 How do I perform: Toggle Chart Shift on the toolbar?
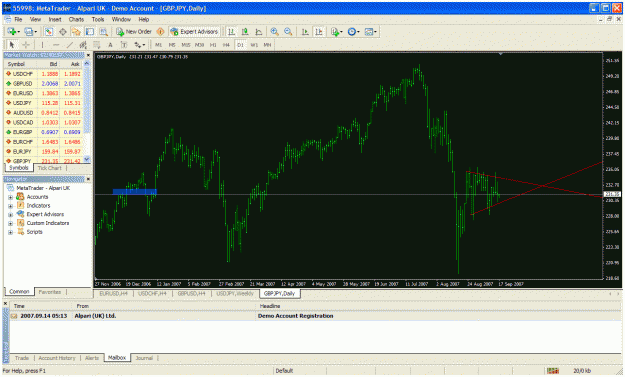tap(319, 31)
